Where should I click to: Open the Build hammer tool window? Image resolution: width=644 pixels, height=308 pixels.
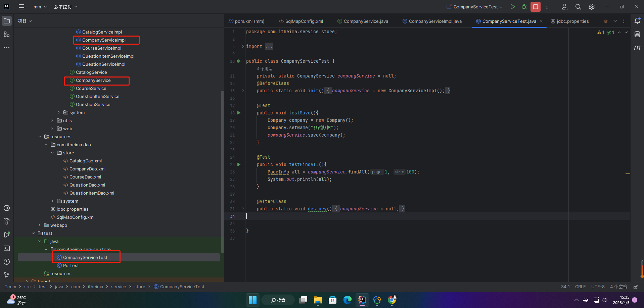7,221
